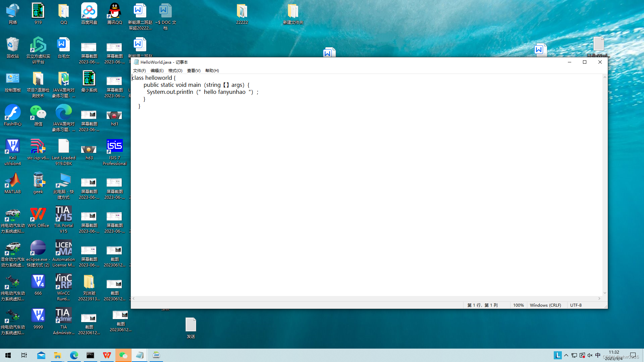The height and width of the screenshot is (362, 644).
Task: Toggle system tray network icon
Action: click(x=574, y=355)
